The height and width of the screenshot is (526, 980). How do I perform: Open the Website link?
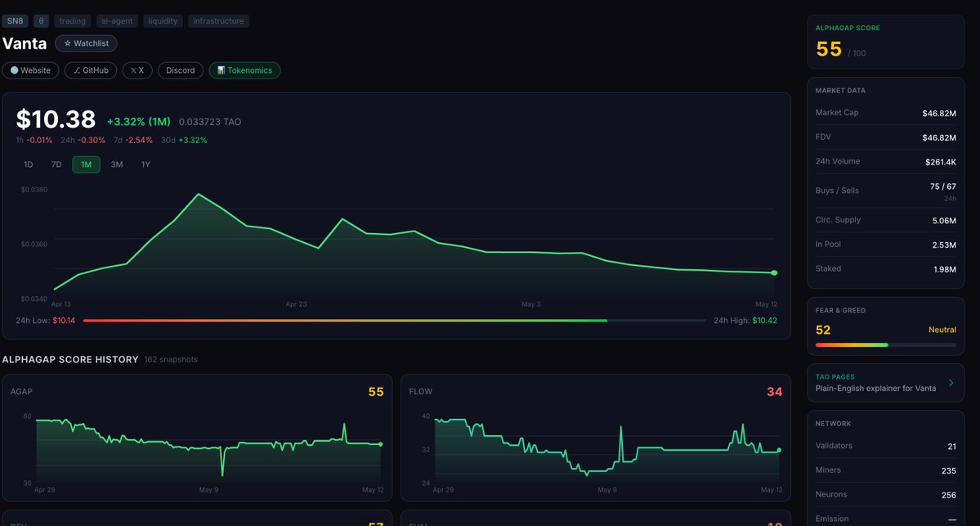coord(30,70)
